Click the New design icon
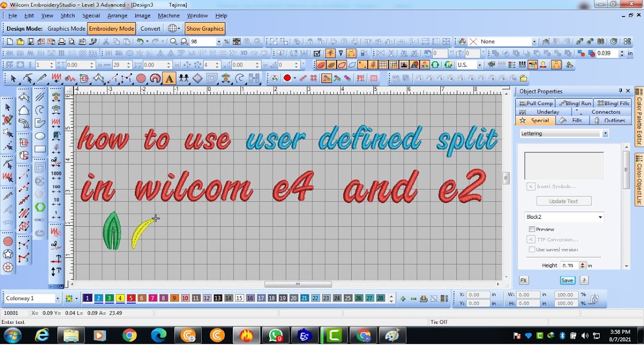The width and height of the screenshot is (644, 362). coord(9,42)
